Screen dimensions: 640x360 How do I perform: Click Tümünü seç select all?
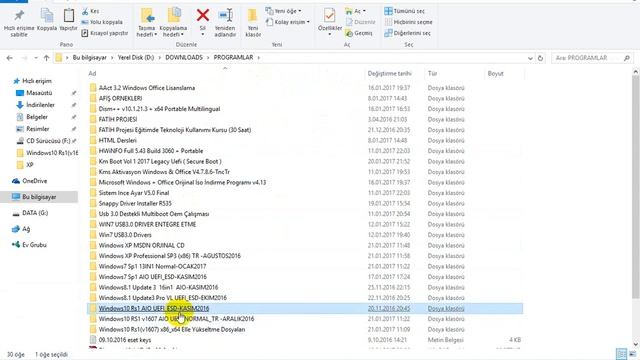click(404, 11)
